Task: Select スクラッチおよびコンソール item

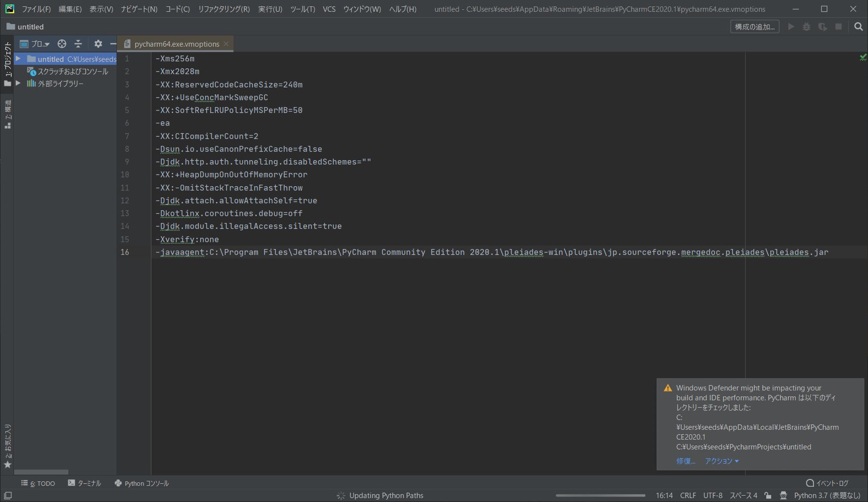Action: click(68, 71)
